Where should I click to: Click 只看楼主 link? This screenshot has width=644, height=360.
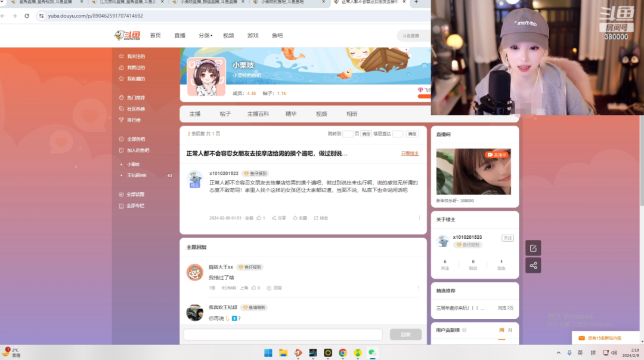410,153
